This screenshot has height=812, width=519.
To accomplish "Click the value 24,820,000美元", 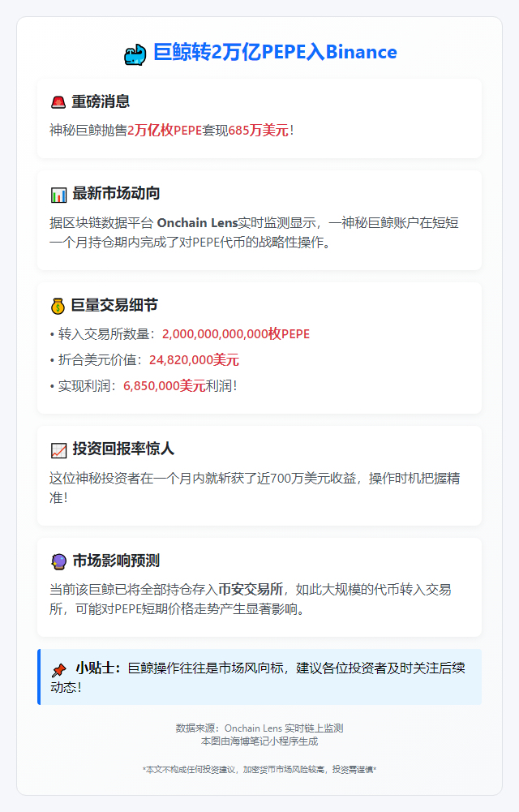I will [x=194, y=360].
